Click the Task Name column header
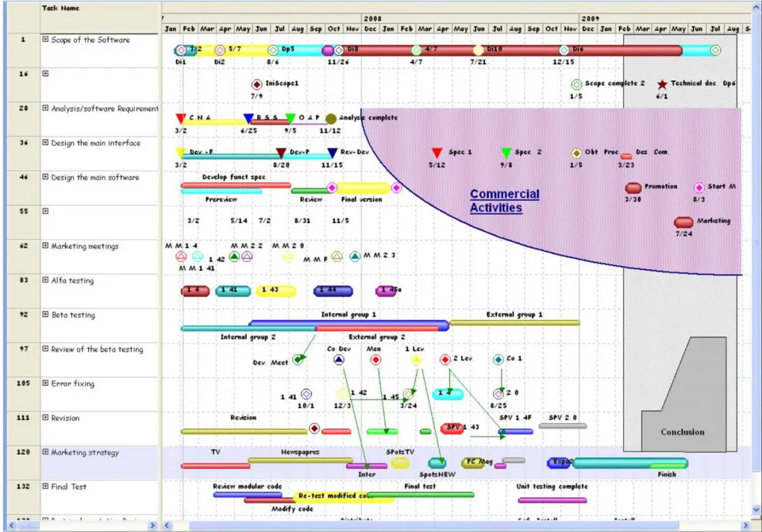 tap(99, 17)
